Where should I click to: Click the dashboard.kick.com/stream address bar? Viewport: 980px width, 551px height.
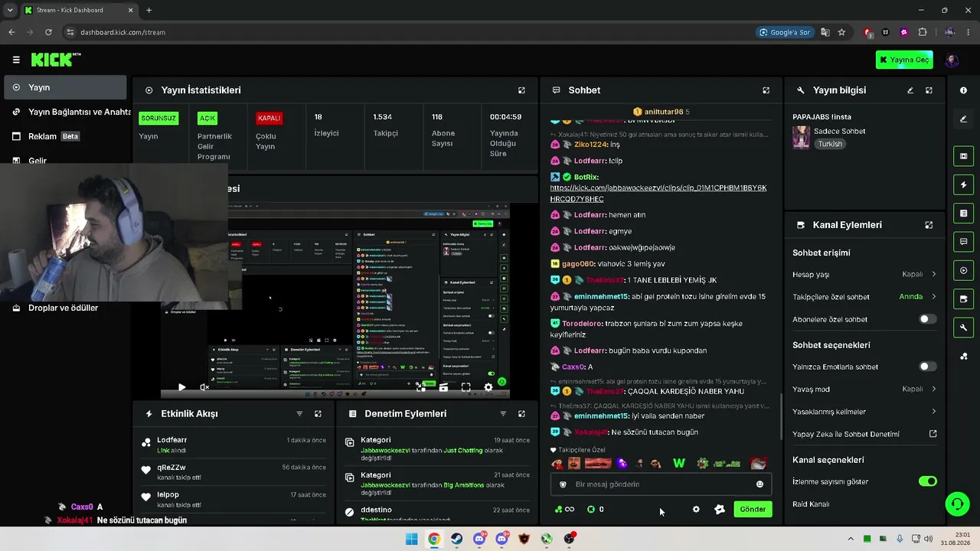point(122,32)
